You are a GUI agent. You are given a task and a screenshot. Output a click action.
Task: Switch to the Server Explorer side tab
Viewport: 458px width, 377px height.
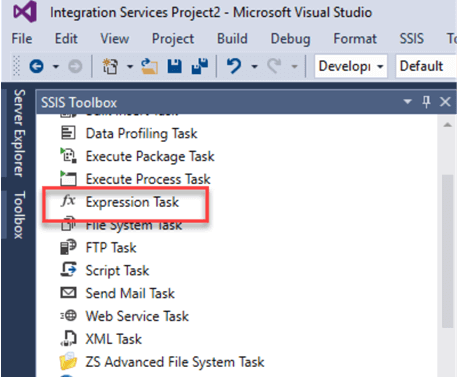[x=19, y=133]
